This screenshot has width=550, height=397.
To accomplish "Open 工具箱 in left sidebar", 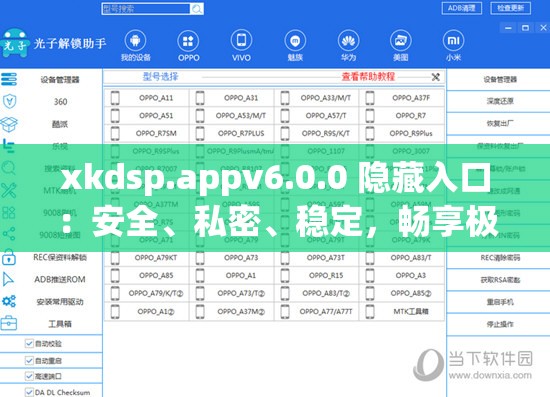I will click(x=60, y=324).
